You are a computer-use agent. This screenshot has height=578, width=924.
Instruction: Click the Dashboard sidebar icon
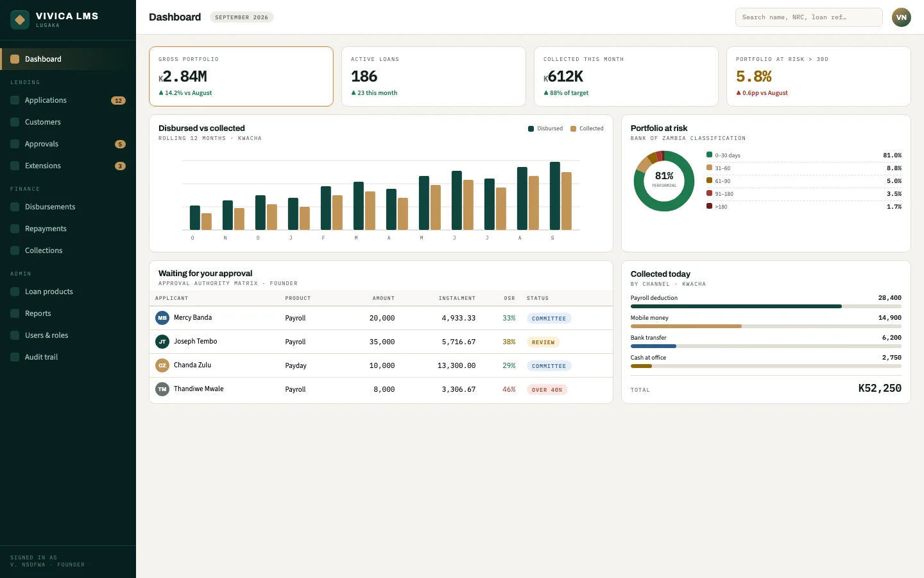point(15,59)
